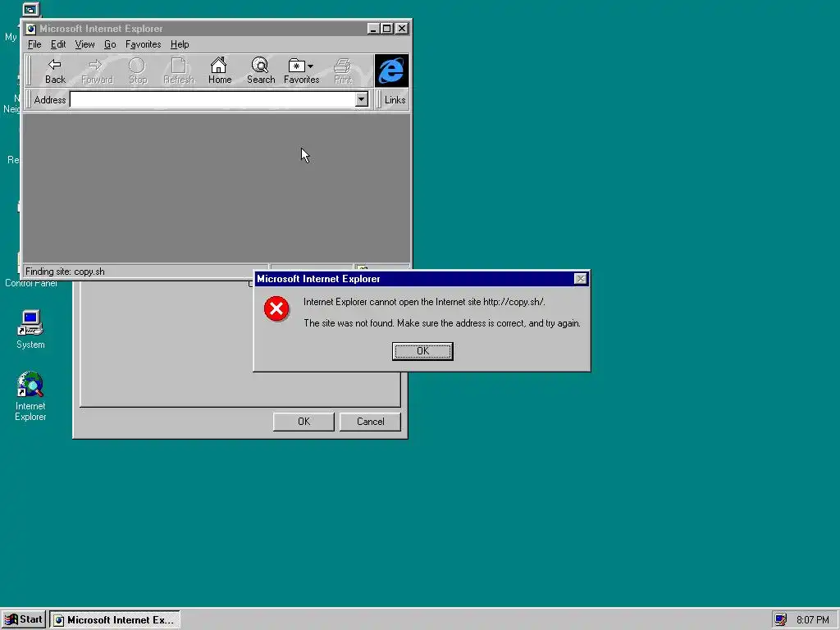Open the Help menu

(x=180, y=44)
